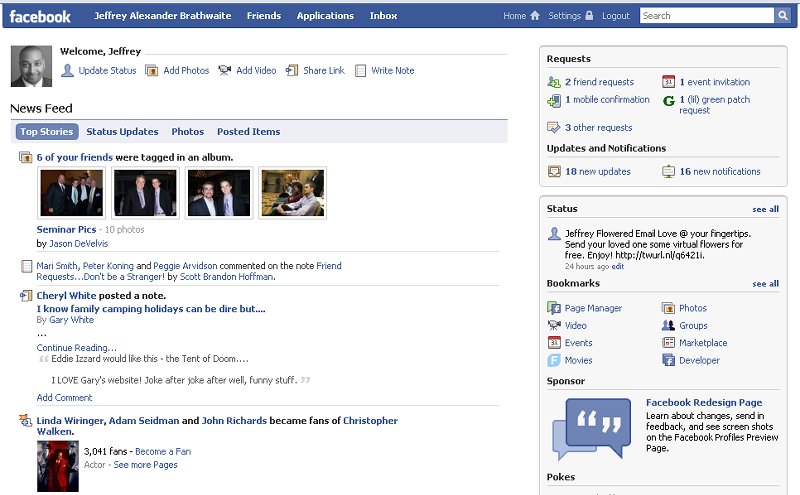800x495 pixels.
Task: Open the Page Manager bookmark icon
Action: (554, 309)
